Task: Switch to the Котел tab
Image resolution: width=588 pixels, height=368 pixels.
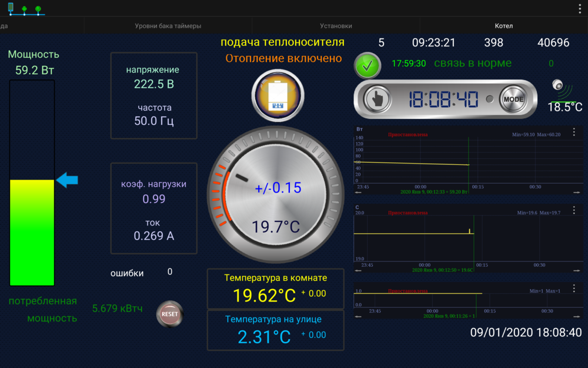Action: click(504, 26)
